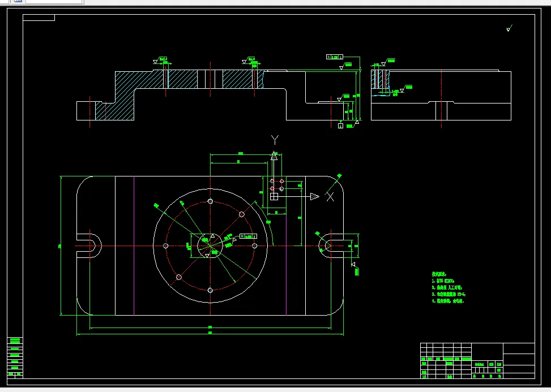Click the Y axis letter label
The height and width of the screenshot is (392, 551).
[x=275, y=140]
